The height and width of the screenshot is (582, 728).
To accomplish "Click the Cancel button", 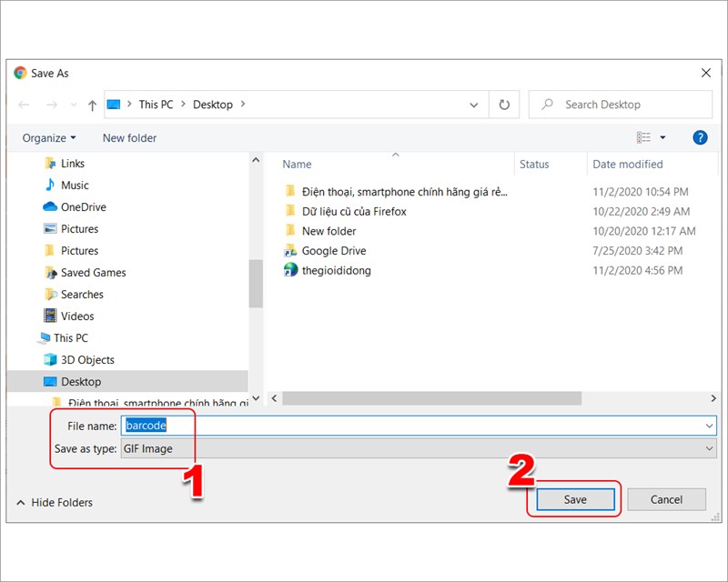I will tap(666, 499).
